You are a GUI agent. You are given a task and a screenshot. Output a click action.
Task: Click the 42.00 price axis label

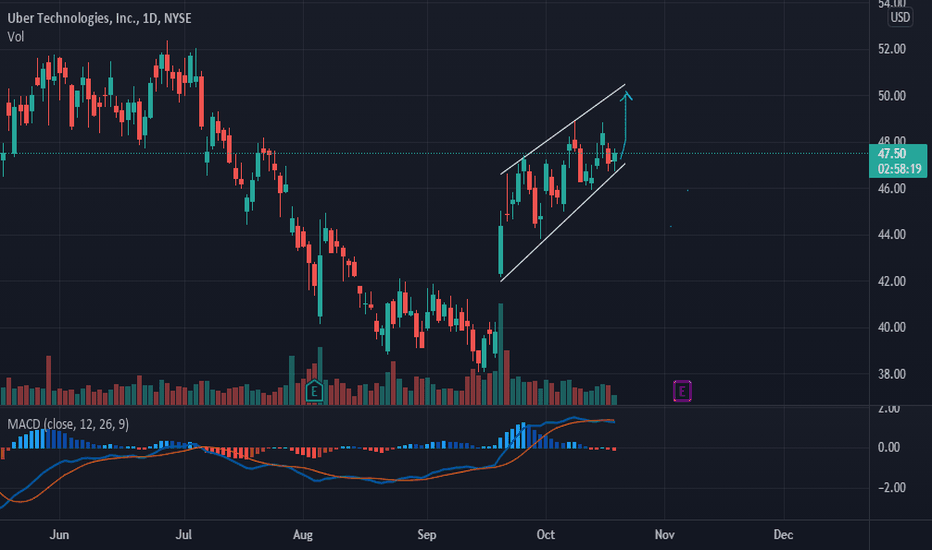(892, 281)
